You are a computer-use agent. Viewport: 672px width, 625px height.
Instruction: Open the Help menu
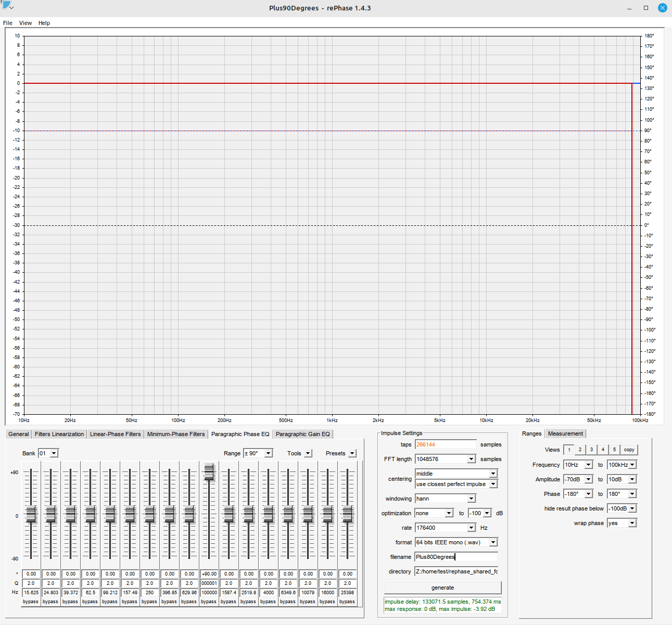[44, 23]
